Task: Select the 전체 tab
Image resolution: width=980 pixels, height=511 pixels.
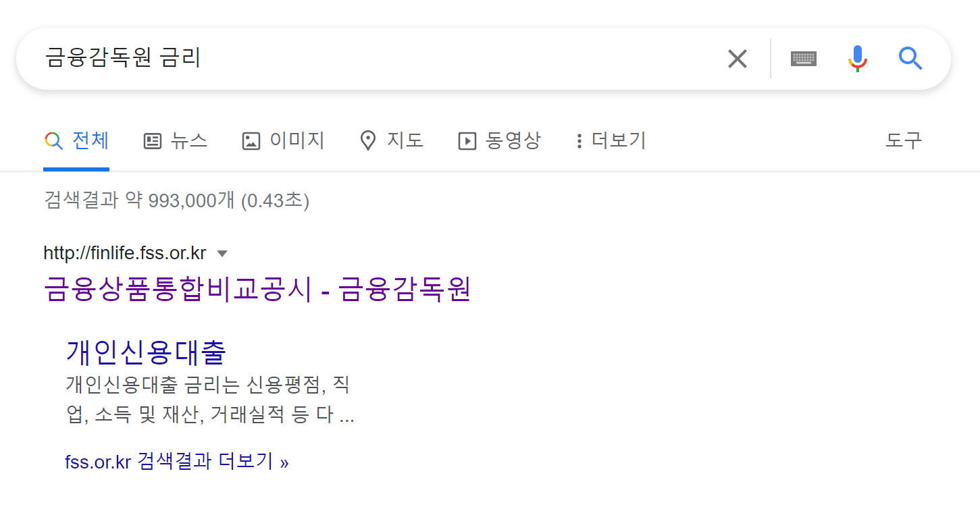Action: [76, 140]
